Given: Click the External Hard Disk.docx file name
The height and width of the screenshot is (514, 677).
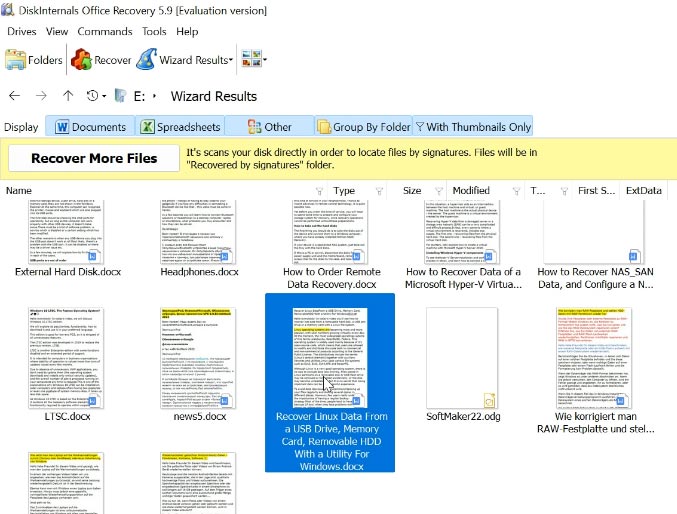Looking at the screenshot, I should (x=68, y=272).
